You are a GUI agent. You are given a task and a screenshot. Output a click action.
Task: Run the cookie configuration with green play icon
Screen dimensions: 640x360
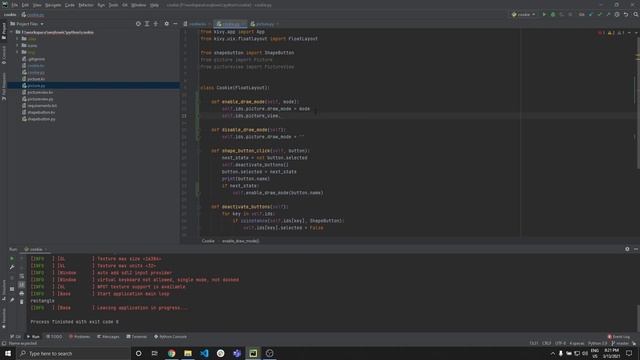click(544, 14)
